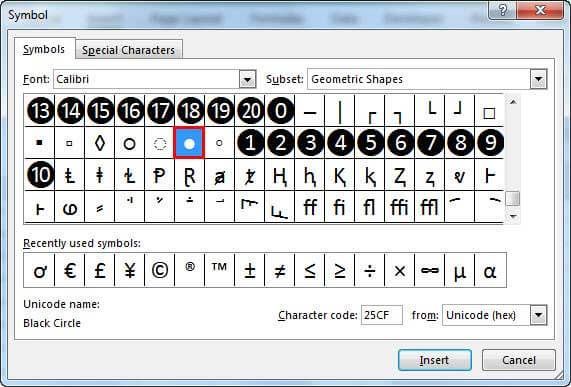The image size is (571, 387).
Task: Open the Help question mark button
Action: pyautogui.click(x=502, y=10)
